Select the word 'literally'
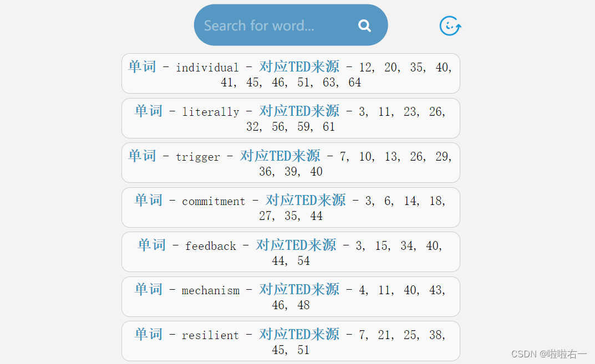This screenshot has width=595, height=364. [x=211, y=112]
